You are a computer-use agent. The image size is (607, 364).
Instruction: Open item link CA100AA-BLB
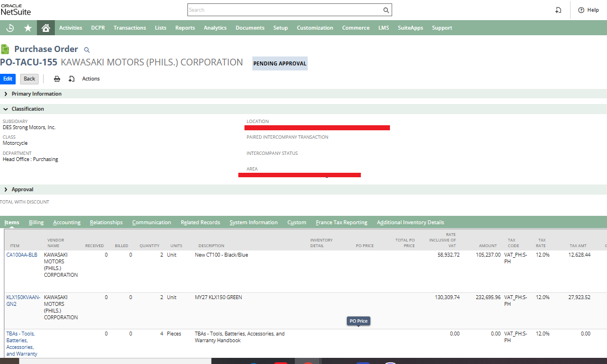coord(22,255)
